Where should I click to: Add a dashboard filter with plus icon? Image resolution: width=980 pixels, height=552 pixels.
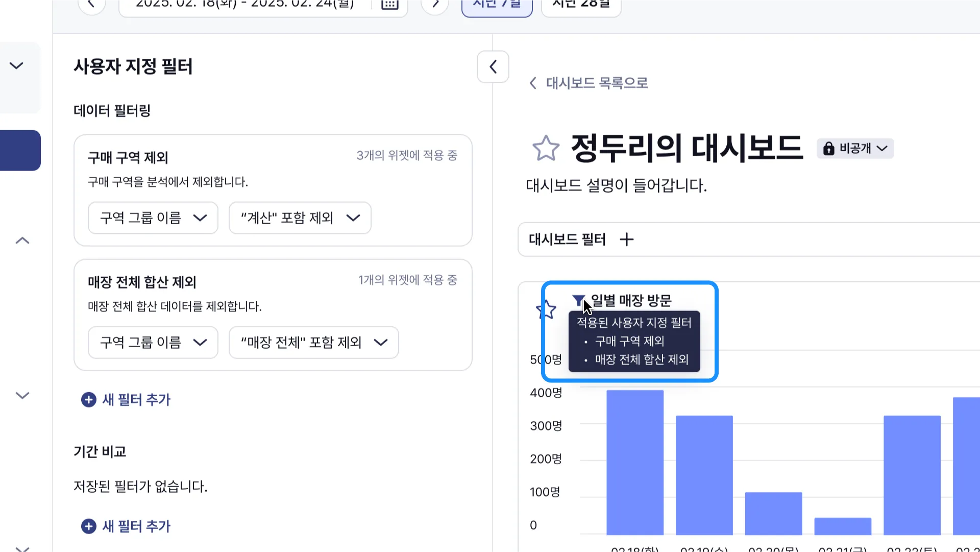coord(626,239)
